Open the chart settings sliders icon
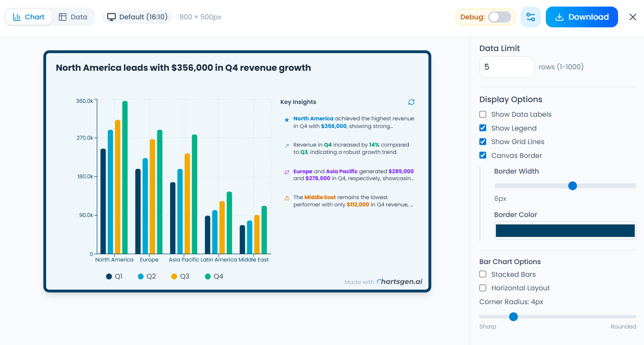The height and width of the screenshot is (345, 644). point(530,17)
